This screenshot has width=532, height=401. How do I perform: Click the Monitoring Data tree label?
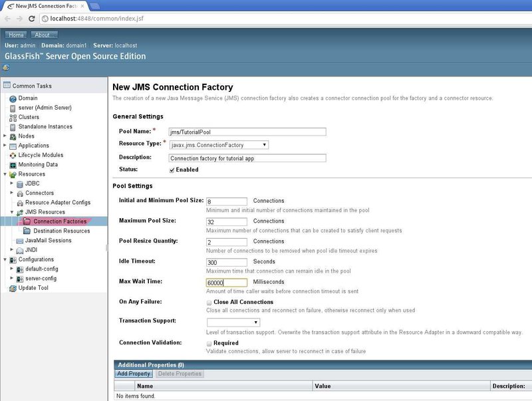pos(38,164)
